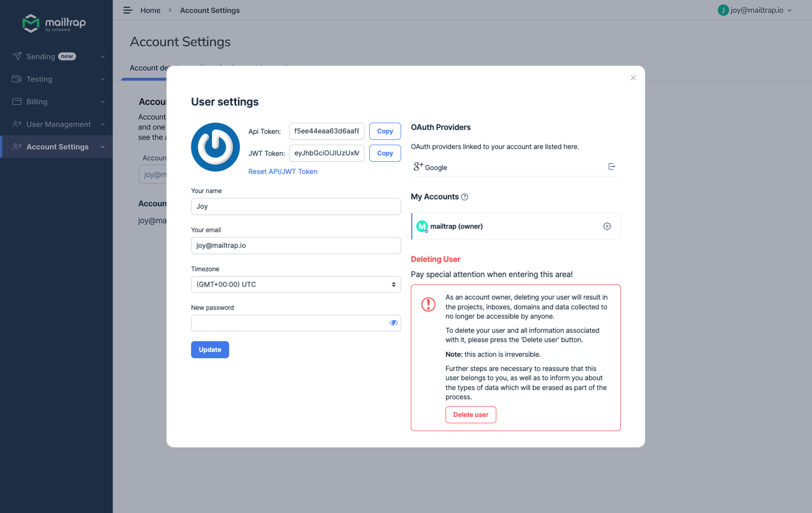Show the new password text
This screenshot has width=812, height=513.
pos(393,323)
